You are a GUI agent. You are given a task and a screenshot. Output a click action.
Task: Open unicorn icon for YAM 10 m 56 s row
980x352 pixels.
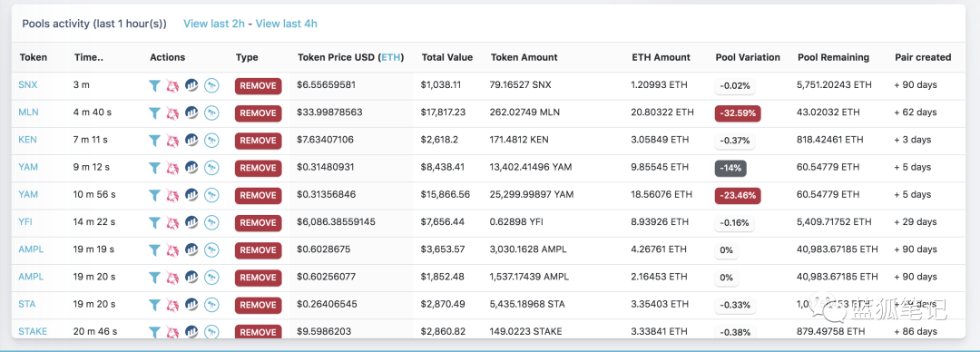tap(172, 195)
